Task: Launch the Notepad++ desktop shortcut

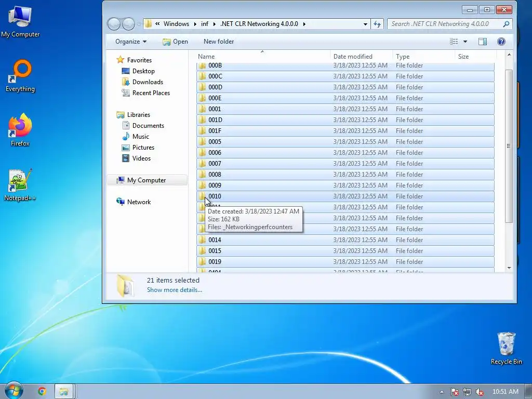Action: coord(20,184)
